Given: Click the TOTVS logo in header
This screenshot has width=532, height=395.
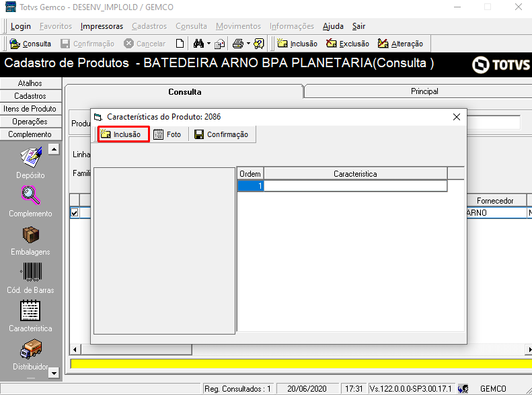Looking at the screenshot, I should 501,64.
